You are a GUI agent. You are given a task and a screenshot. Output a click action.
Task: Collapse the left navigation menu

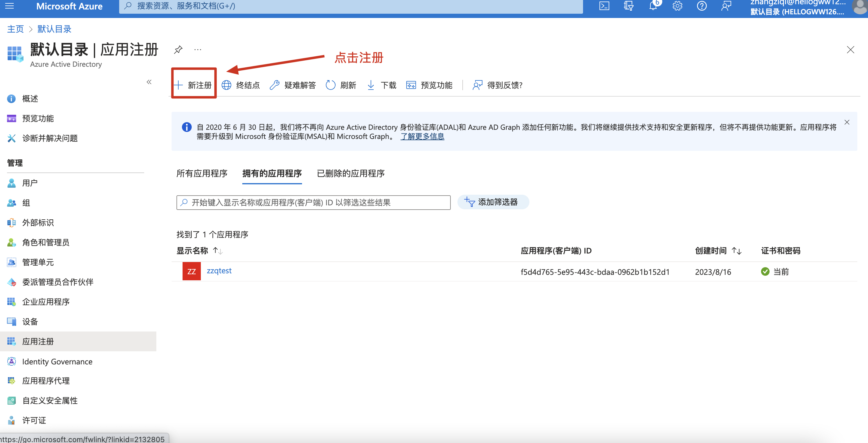click(149, 82)
